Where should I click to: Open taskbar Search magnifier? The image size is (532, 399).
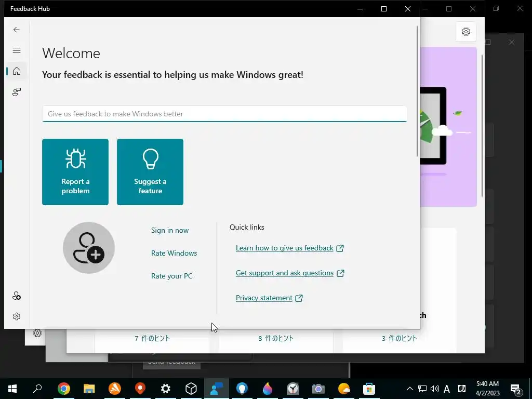click(x=37, y=389)
